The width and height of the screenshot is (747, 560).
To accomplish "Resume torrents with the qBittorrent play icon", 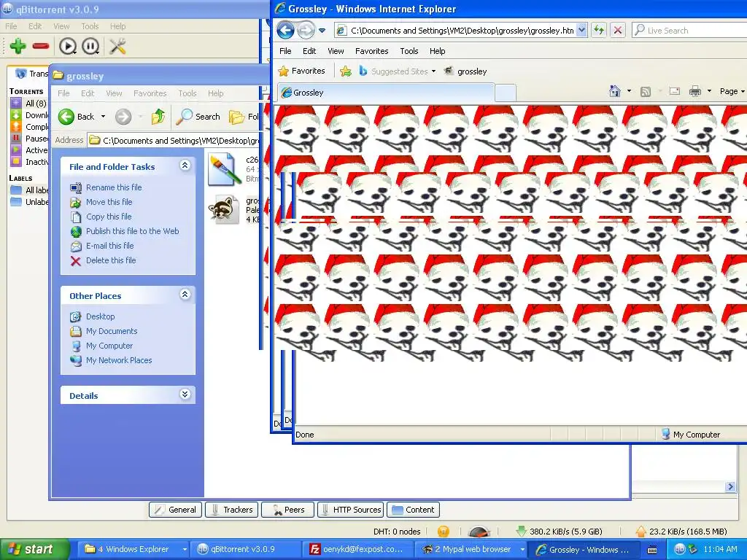I will click(68, 46).
